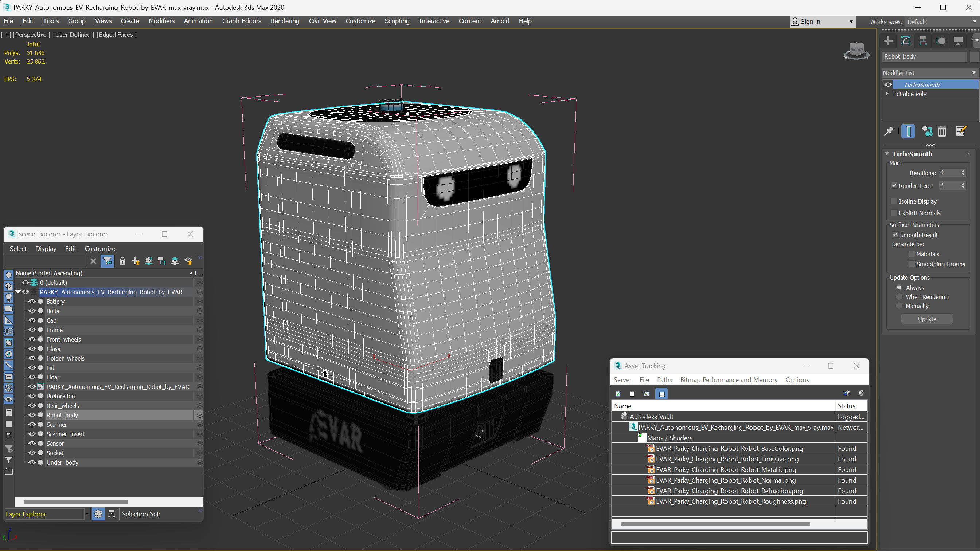Collapse the PARKY layer tree node
Viewport: 980px width, 551px height.
coord(18,292)
